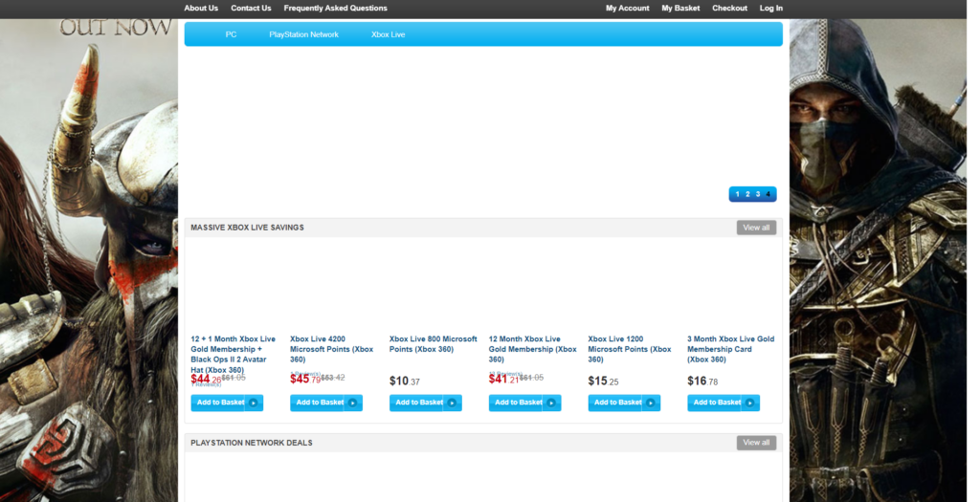
Task: Add Xbox Live 800 Points to basket
Action: click(426, 403)
